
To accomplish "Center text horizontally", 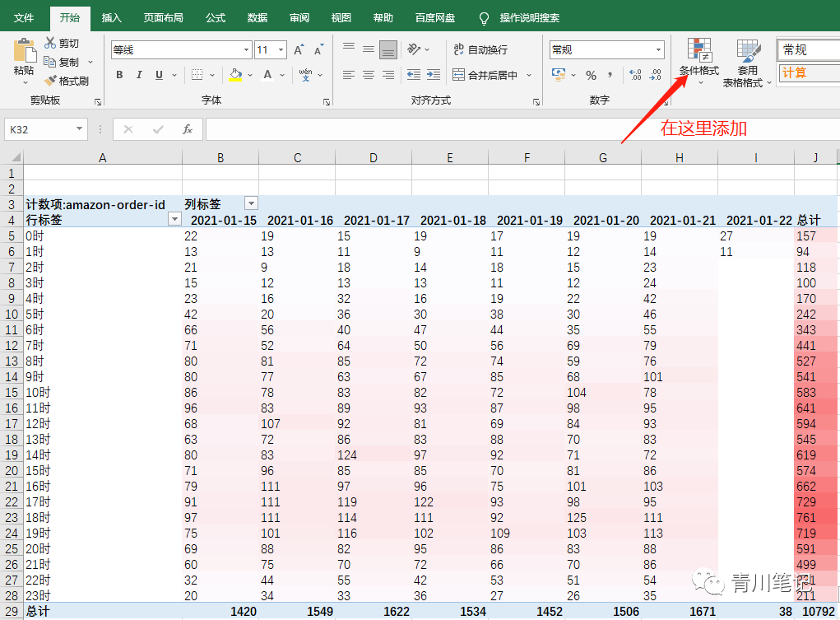I will pyautogui.click(x=369, y=75).
